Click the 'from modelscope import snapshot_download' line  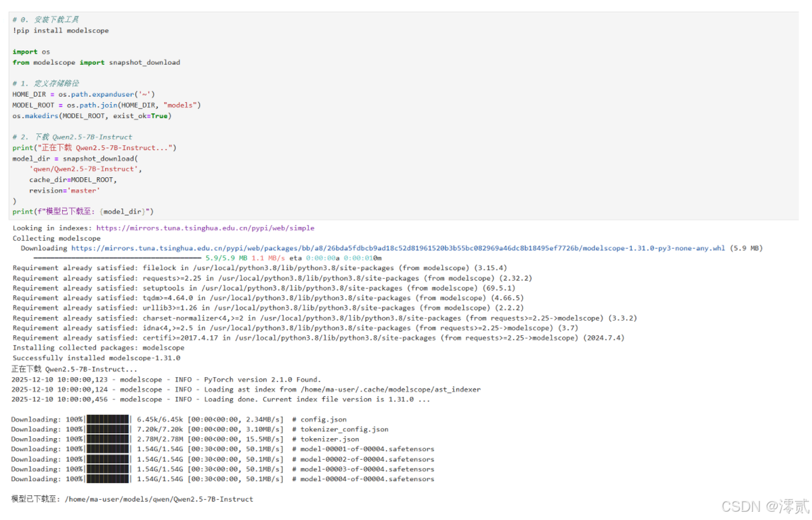pyautogui.click(x=96, y=62)
